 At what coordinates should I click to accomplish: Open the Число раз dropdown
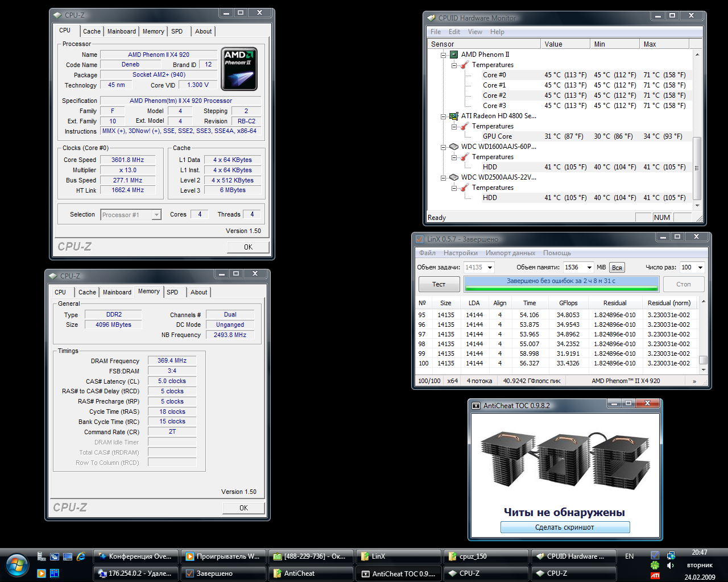coord(700,268)
